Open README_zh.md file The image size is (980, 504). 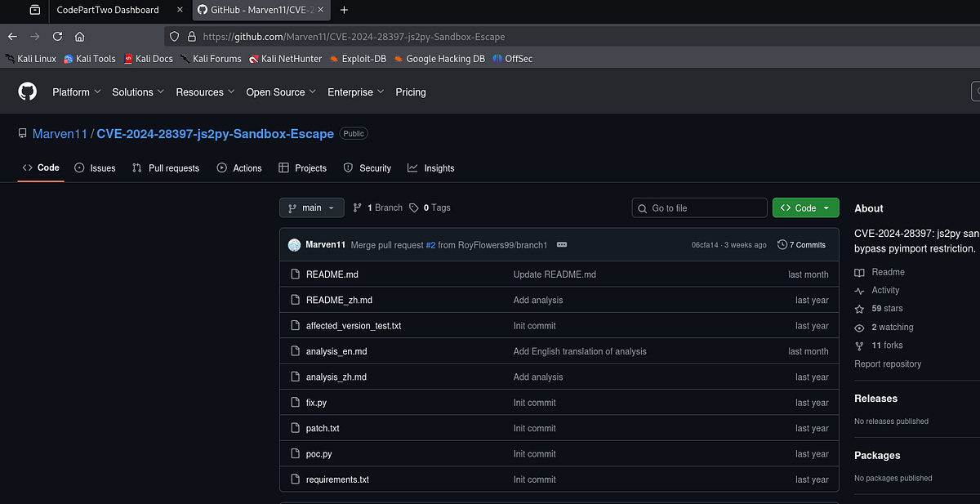click(x=339, y=300)
